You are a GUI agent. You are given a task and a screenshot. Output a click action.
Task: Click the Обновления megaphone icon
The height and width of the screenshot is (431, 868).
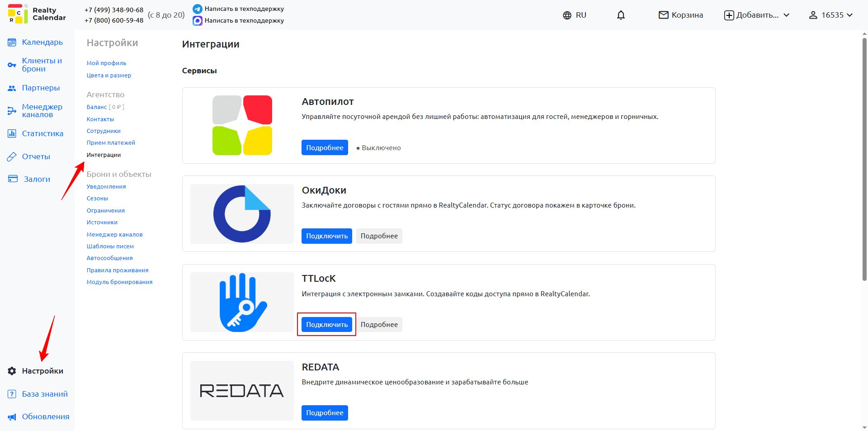(12, 417)
